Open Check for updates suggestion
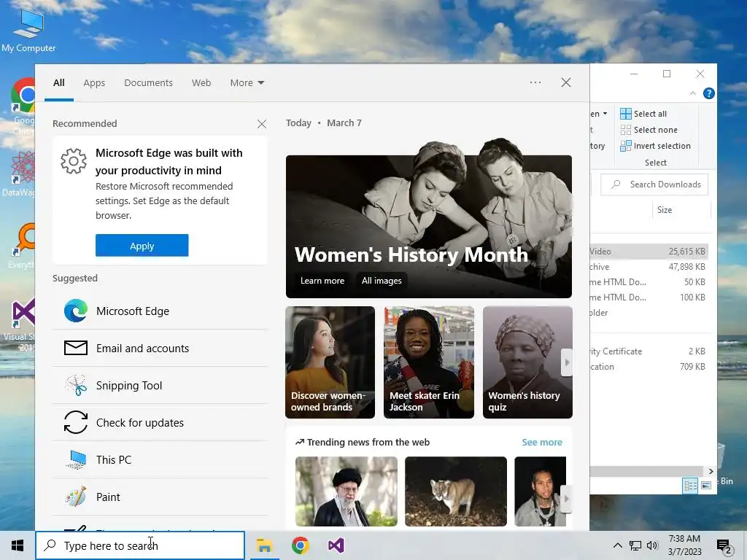 [160, 422]
